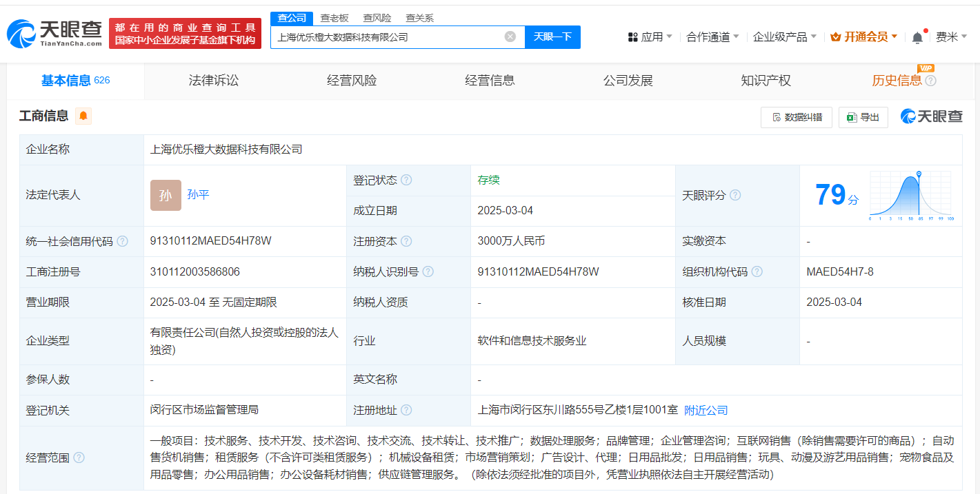
Task: Click the TianYanCha logo at top left
Action: 55,32
